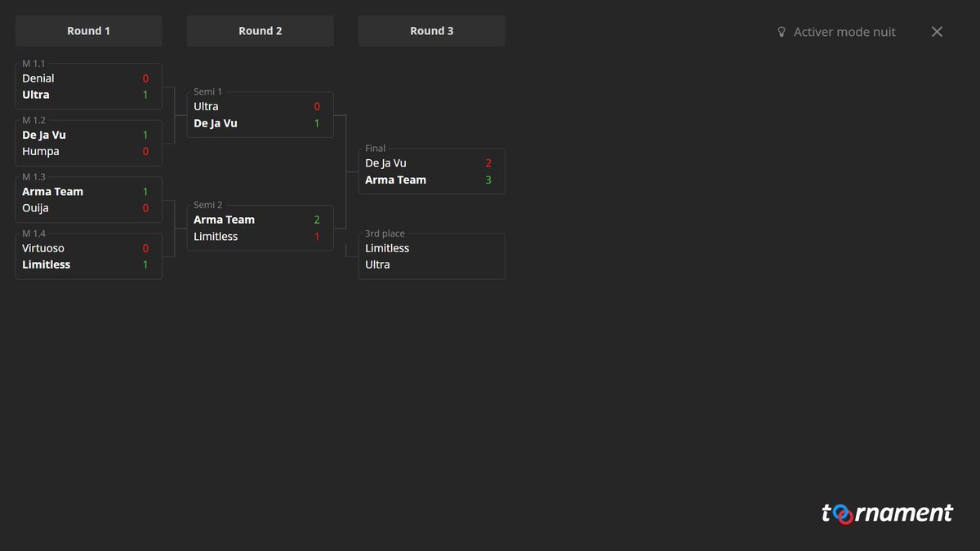Select the Round 3 header

click(x=432, y=31)
